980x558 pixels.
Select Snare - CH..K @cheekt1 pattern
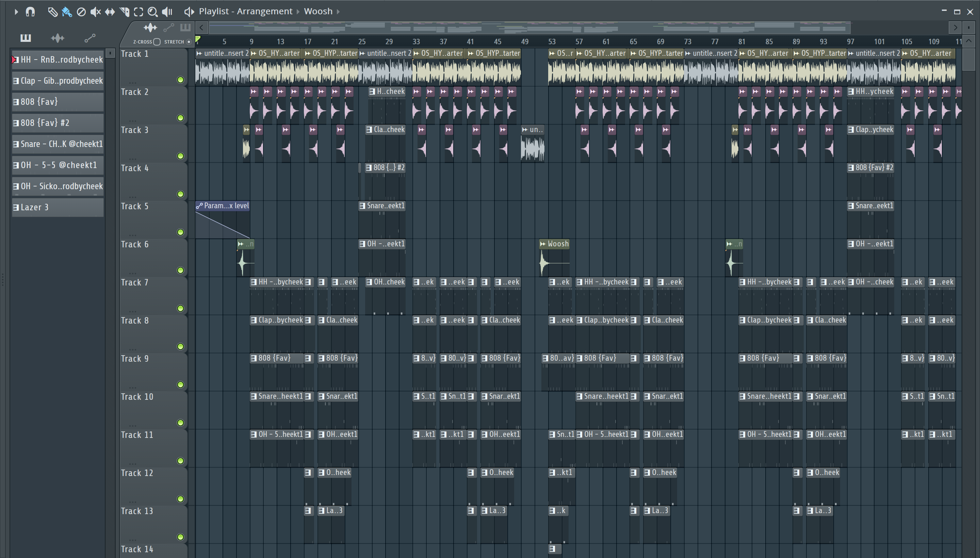point(58,144)
